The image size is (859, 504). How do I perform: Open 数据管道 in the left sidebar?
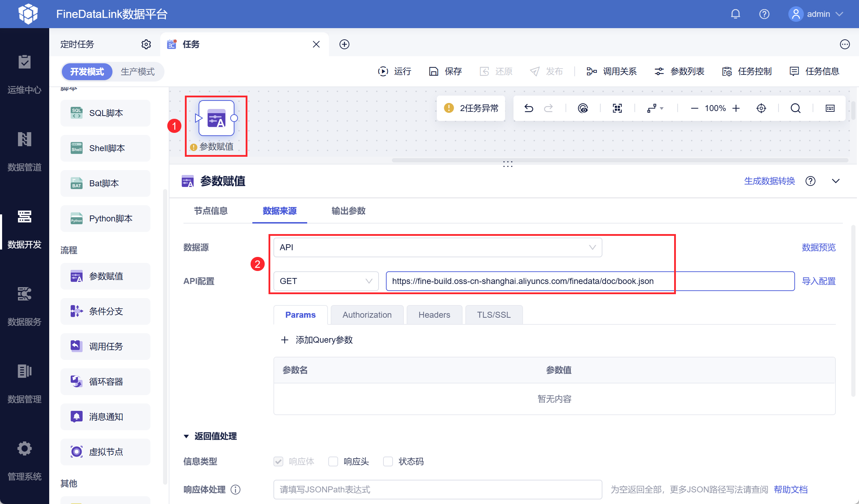[x=24, y=151]
